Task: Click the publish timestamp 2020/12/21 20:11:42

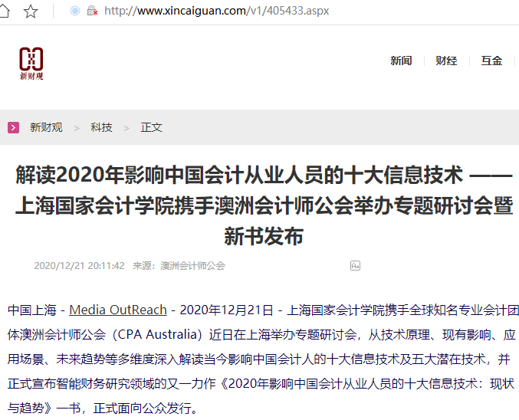Action: click(x=79, y=266)
